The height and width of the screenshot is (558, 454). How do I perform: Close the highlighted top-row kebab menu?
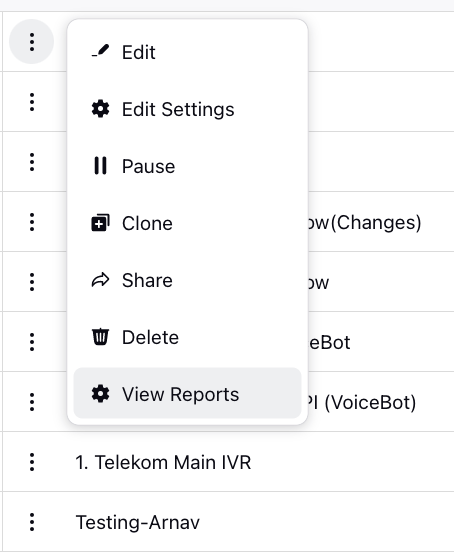[x=32, y=42]
